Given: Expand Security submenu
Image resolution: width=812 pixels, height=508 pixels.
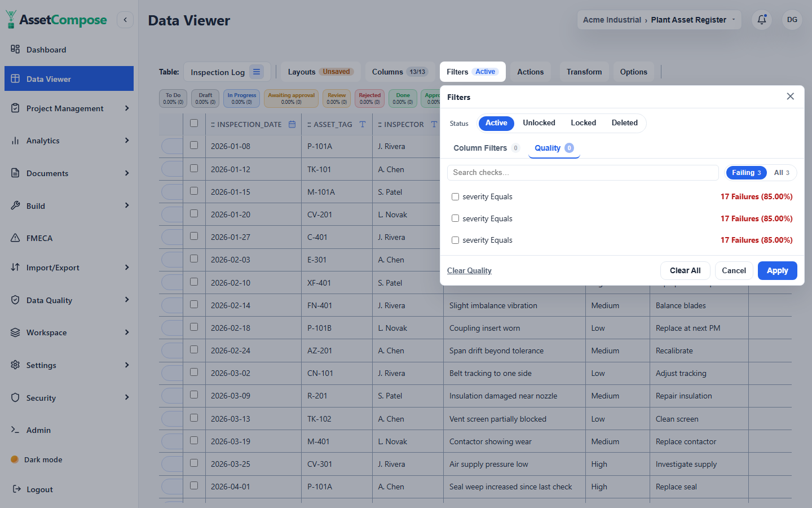Looking at the screenshot, I should point(127,397).
